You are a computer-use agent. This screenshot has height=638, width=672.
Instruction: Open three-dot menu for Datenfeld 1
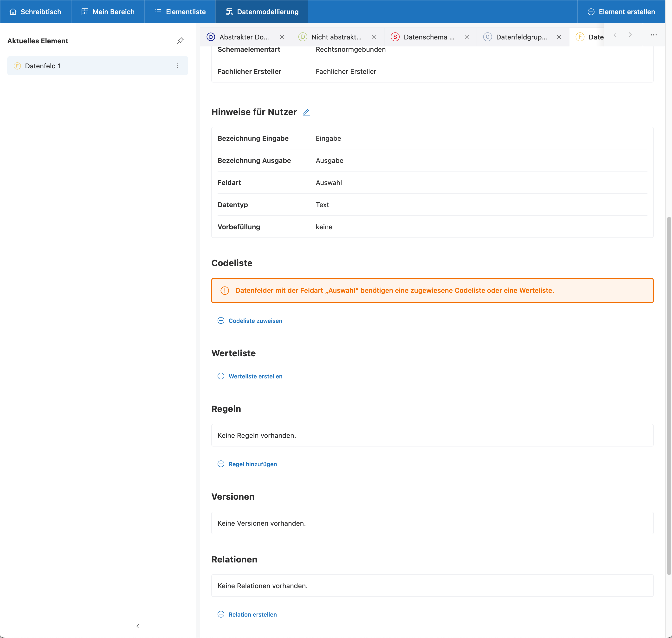pyautogui.click(x=178, y=66)
